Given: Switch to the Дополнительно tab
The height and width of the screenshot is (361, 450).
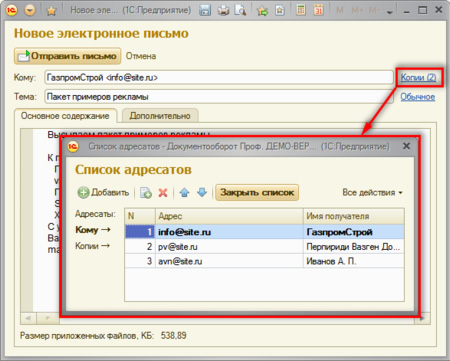Looking at the screenshot, I should (x=160, y=116).
